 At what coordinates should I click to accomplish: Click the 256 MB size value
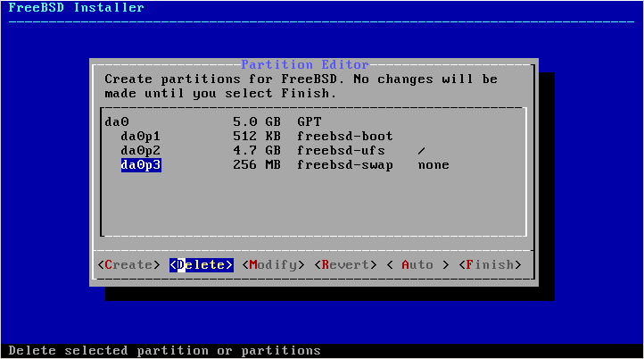[257, 165]
